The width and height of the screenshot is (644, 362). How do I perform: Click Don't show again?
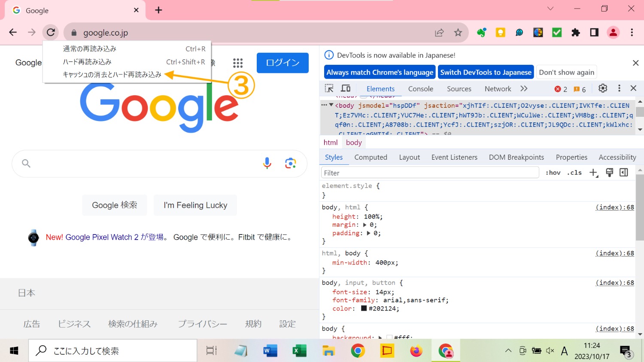click(567, 72)
